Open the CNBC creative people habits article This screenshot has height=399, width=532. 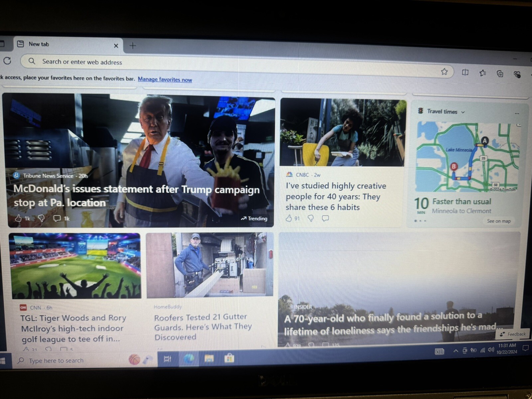[x=336, y=197]
